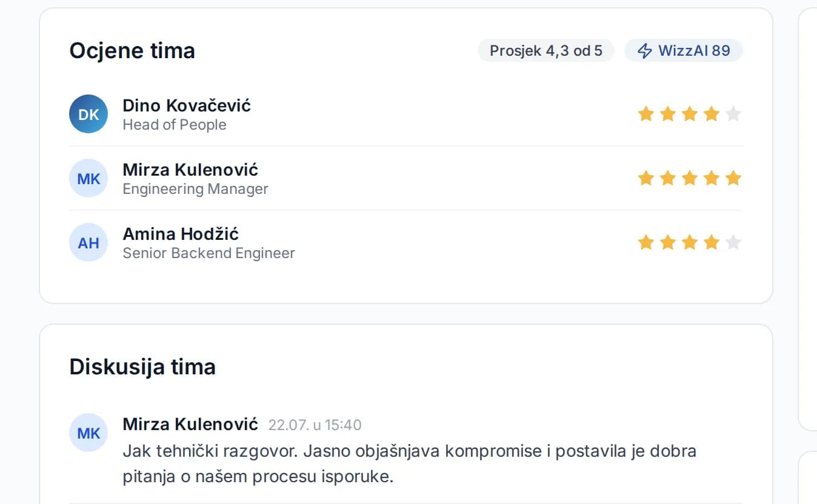Click the Prosjek 4,3 od 5 badge
This screenshot has height=504, width=817.
coord(546,50)
